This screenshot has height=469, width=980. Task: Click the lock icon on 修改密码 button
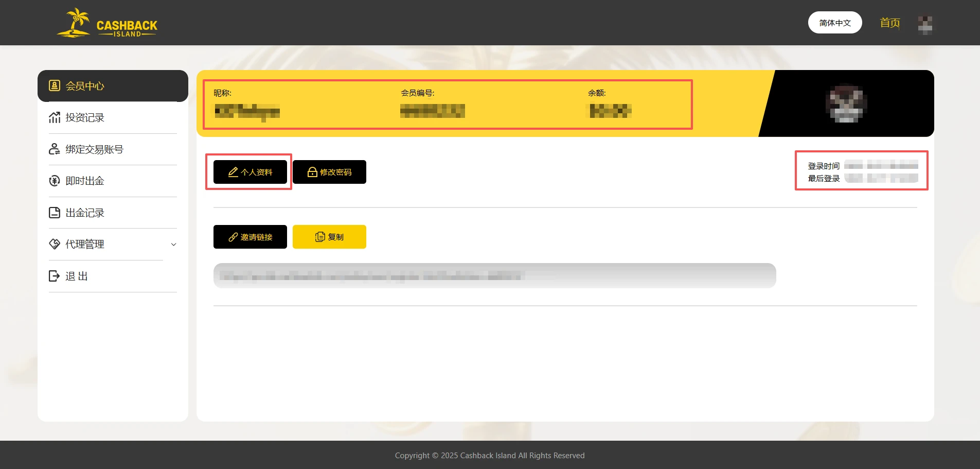(312, 172)
